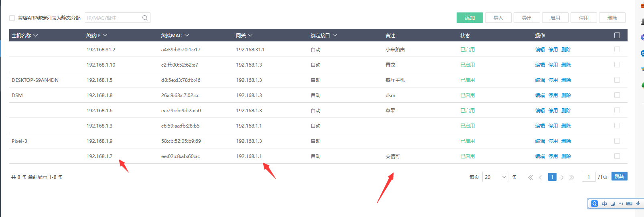Expand the 网关 column sort arrow

coord(250,35)
